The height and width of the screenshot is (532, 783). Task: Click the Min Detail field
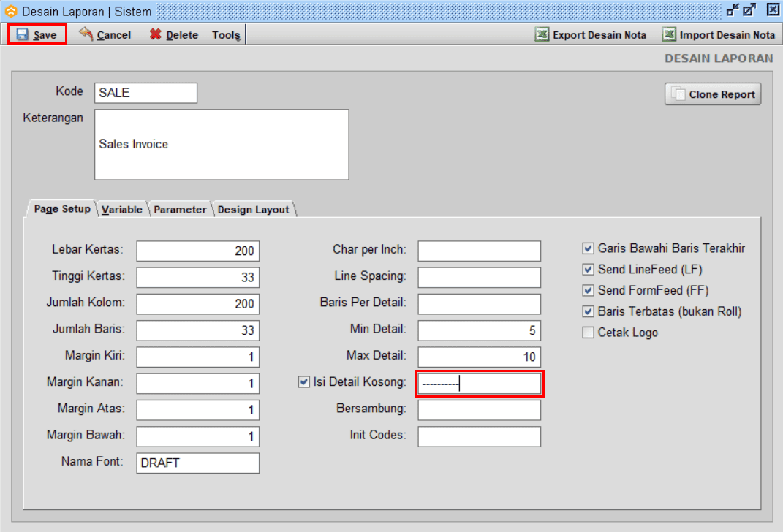point(480,330)
